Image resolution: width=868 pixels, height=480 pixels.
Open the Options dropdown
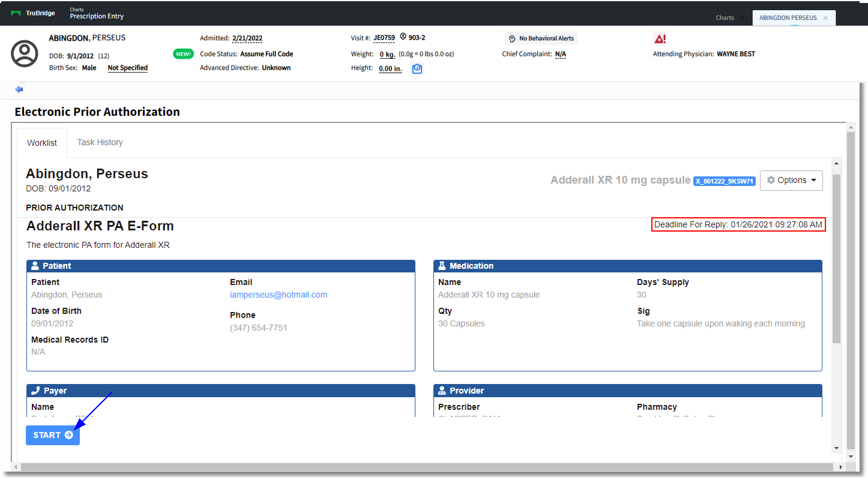[x=791, y=180]
